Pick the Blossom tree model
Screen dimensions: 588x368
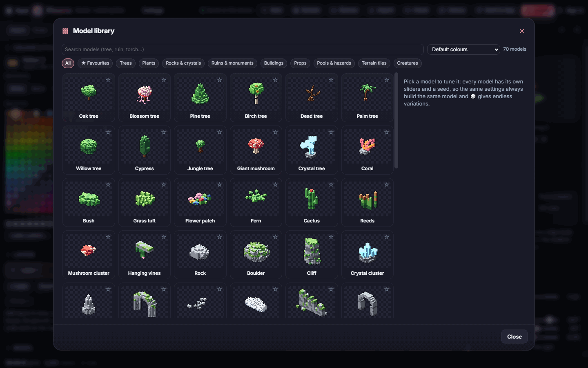(x=145, y=98)
